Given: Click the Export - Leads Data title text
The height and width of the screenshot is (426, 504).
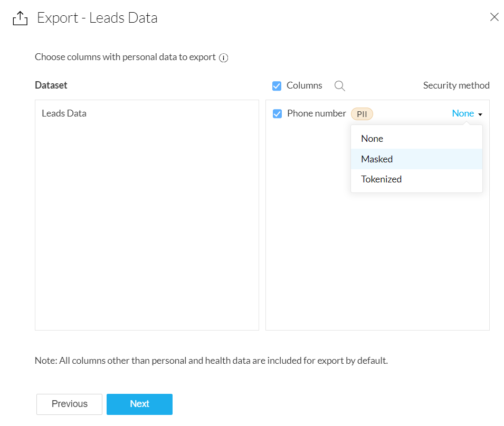Looking at the screenshot, I should click(x=97, y=18).
